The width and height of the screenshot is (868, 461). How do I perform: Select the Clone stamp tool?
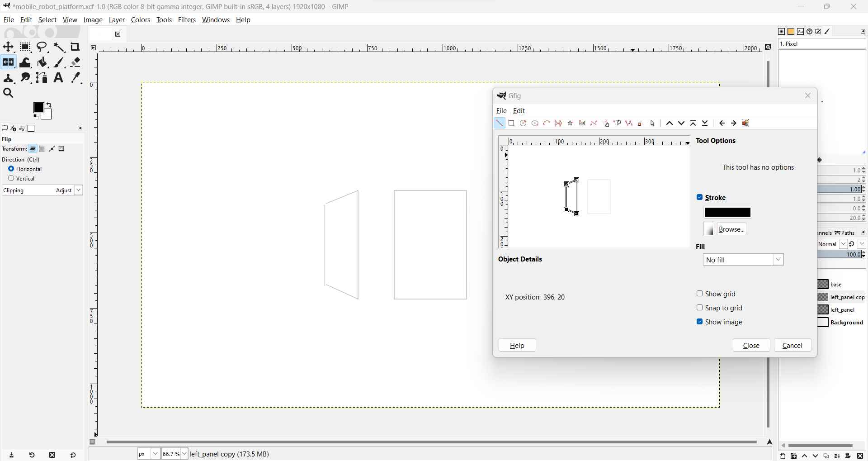coord(8,78)
